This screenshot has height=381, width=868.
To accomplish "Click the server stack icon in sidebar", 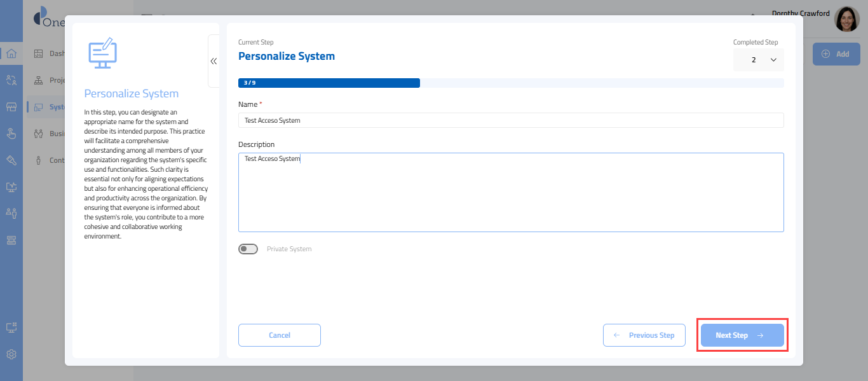I will tap(11, 240).
